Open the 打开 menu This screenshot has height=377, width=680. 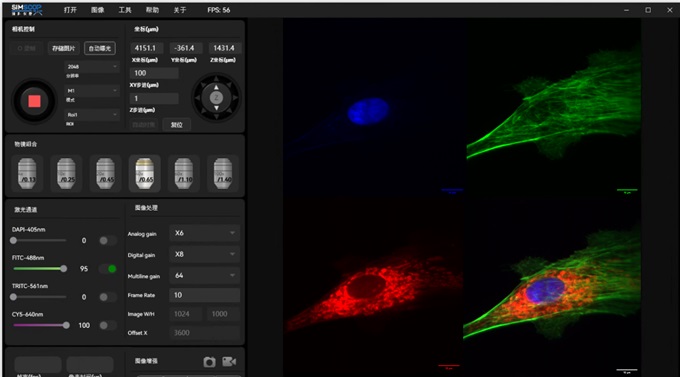(70, 10)
